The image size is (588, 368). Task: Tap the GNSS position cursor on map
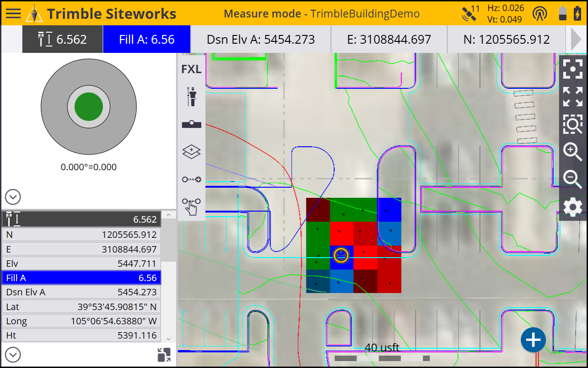pos(341,254)
